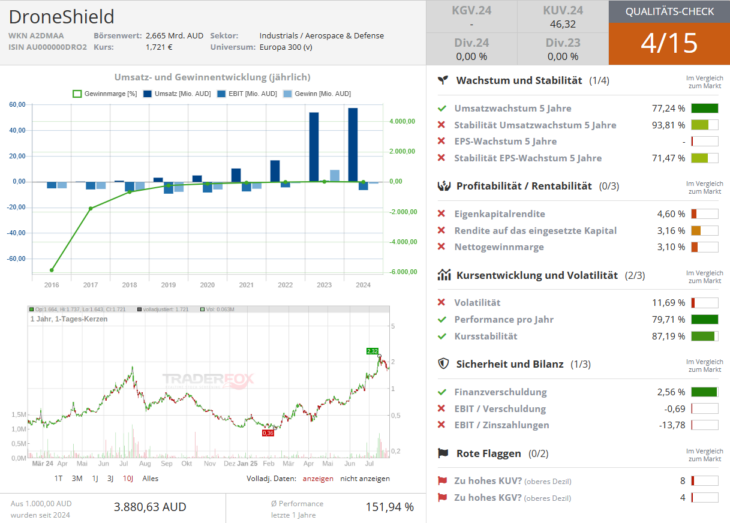730x523 pixels.
Task: Click the 3.880,63 AUD result value
Action: point(150,507)
